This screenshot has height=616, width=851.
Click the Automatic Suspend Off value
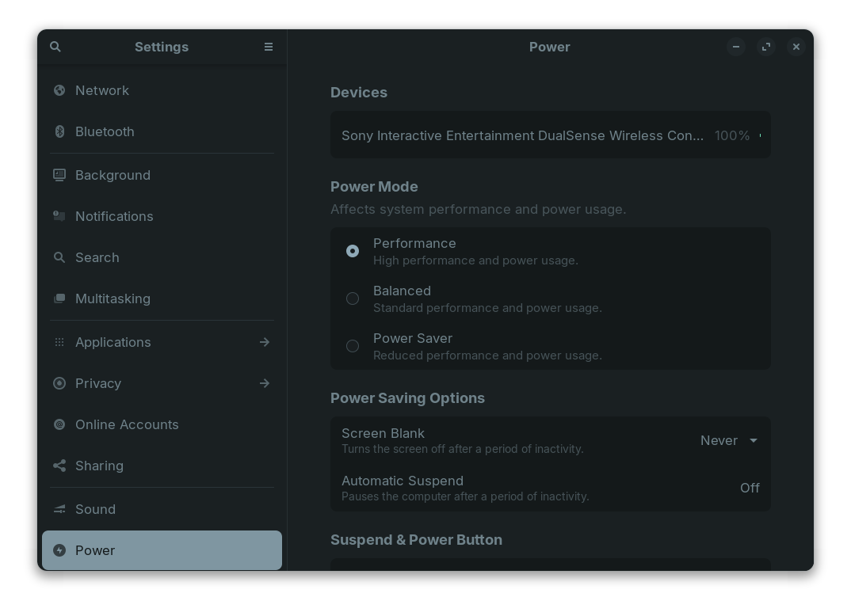(x=750, y=488)
